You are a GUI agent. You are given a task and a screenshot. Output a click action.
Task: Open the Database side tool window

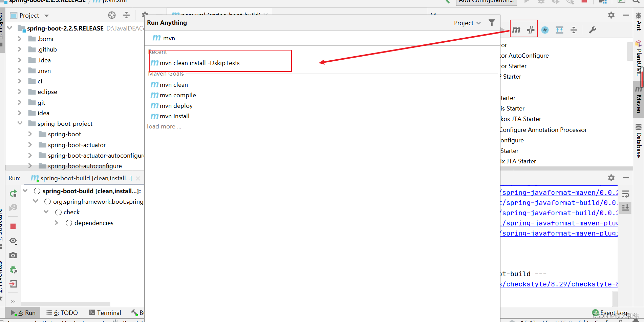coord(639,141)
